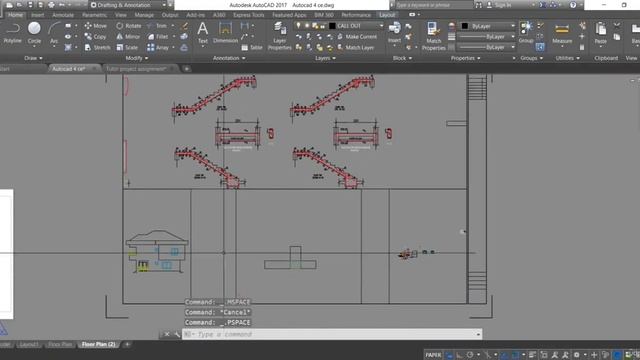Select the Text annotation tool
Image resolution: width=640 pixels, height=360 pixels.
tap(202, 33)
